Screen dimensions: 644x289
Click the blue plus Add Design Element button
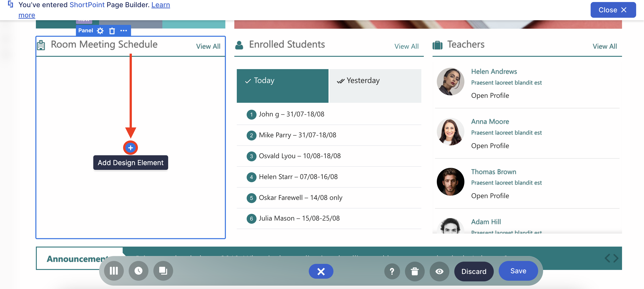tap(131, 148)
